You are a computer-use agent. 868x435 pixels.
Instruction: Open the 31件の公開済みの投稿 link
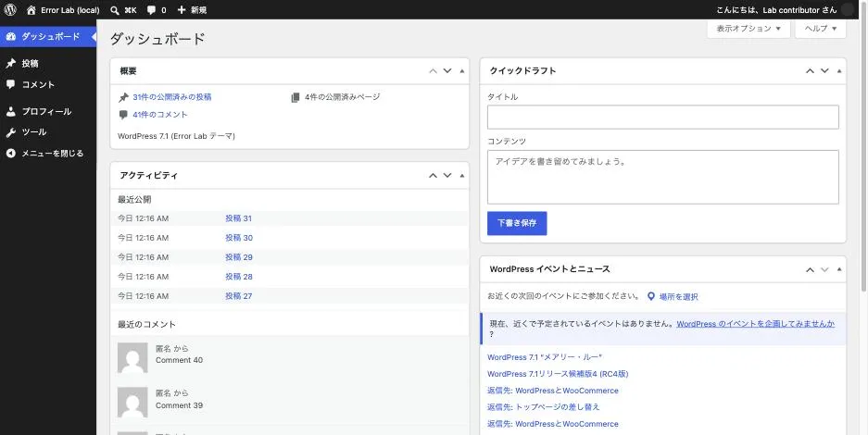pos(172,97)
